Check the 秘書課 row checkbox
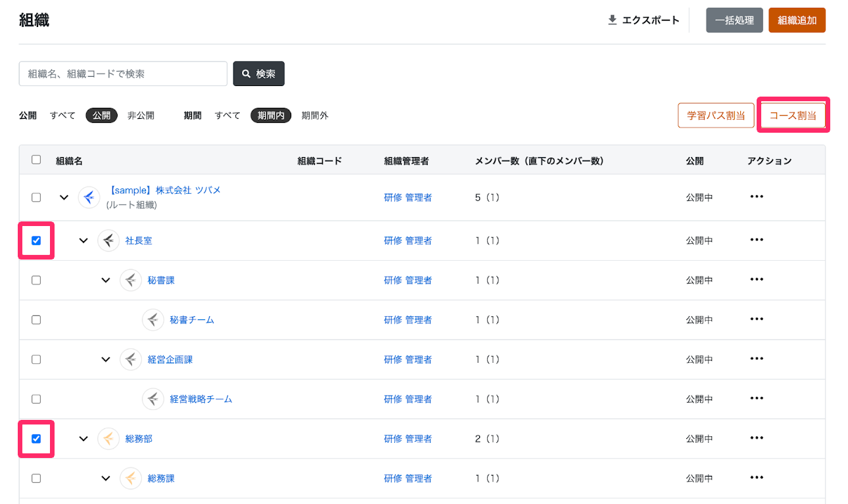This screenshot has width=848, height=504. 36,280
